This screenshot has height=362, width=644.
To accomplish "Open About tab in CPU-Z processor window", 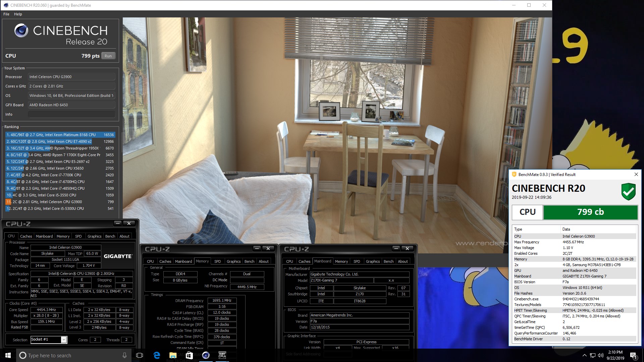I will pos(124,236).
